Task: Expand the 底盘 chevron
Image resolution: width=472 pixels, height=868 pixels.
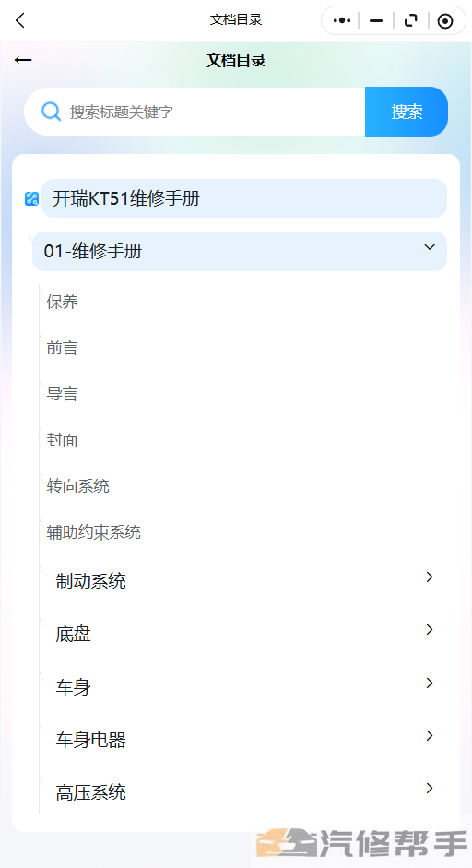Action: coord(430,629)
